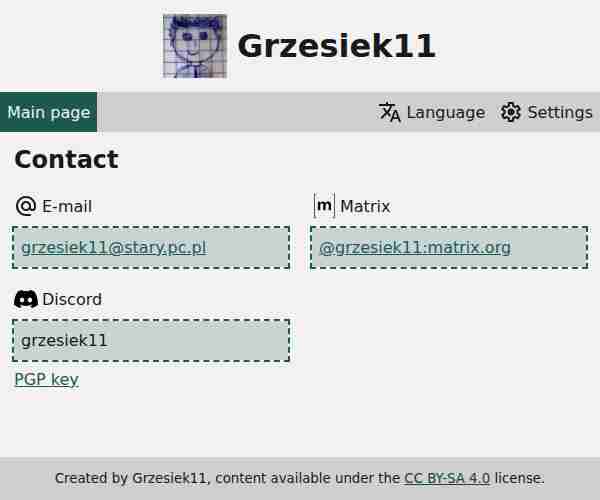The width and height of the screenshot is (600, 500).
Task: Click the Discord logo icon
Action: 26,299
